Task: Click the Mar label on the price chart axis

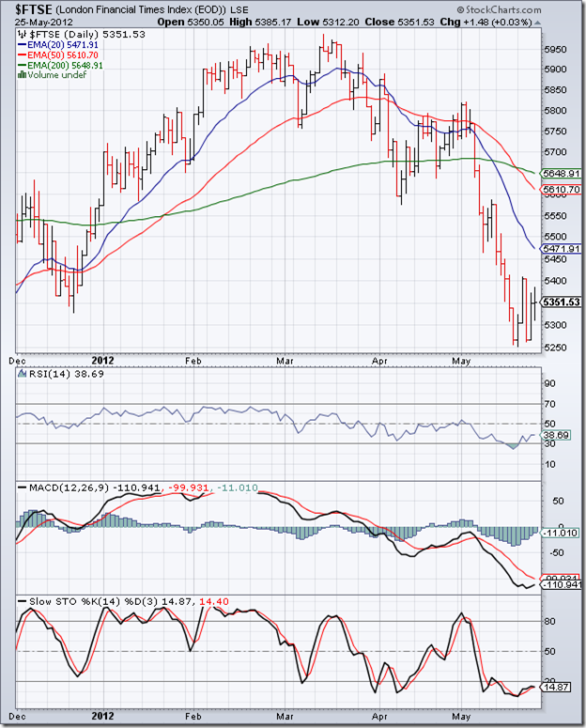Action: coord(285,361)
